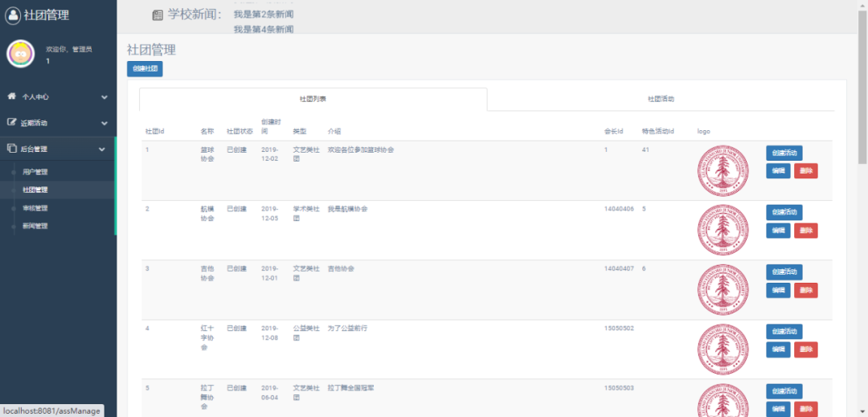Delete the 航模协会 row
Viewport: 868px width, 417px height.
click(806, 231)
